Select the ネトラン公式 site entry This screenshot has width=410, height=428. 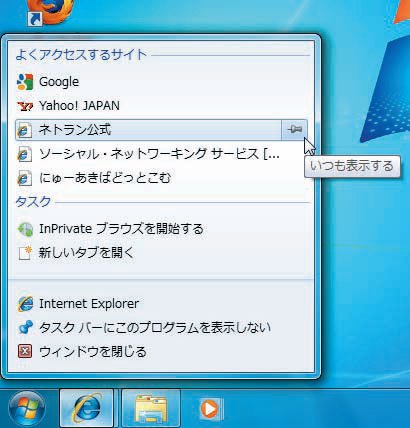pos(148,130)
